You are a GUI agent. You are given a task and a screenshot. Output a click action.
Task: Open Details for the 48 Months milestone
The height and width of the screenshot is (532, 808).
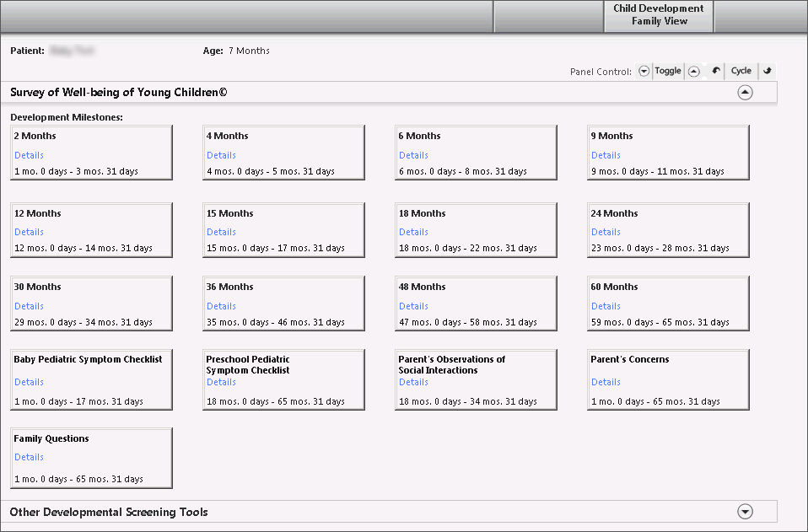[413, 306]
